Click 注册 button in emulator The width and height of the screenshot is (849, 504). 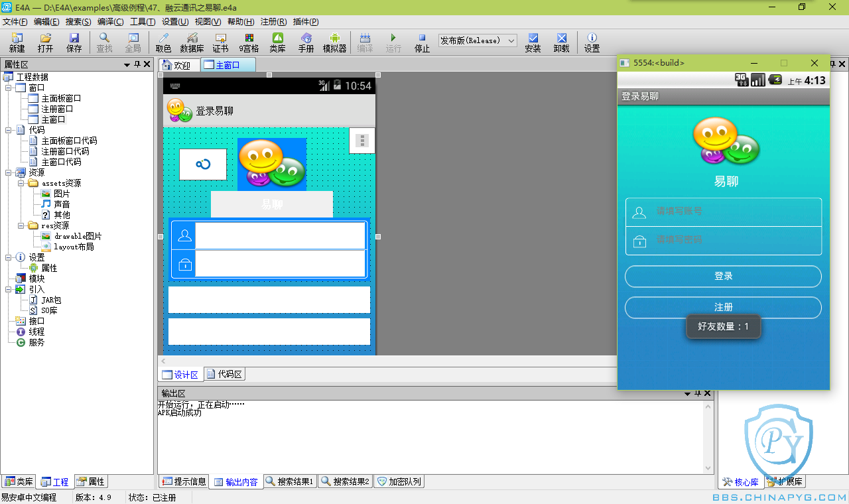[x=723, y=308]
